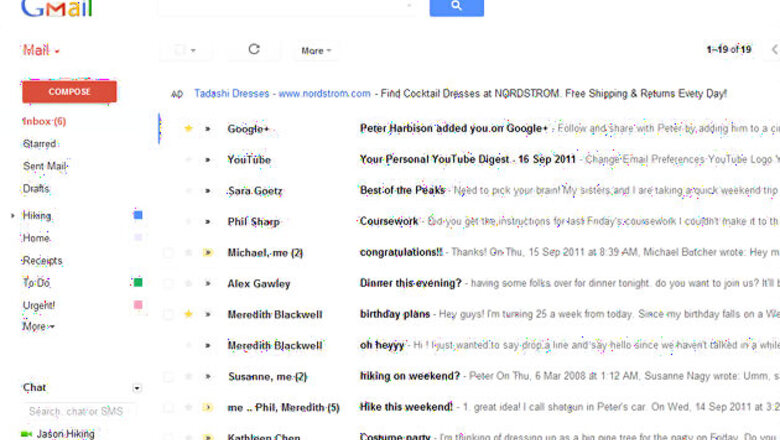The height and width of the screenshot is (440, 780).
Task: Click importance marker on Phil Sharp email
Action: pos(208,221)
